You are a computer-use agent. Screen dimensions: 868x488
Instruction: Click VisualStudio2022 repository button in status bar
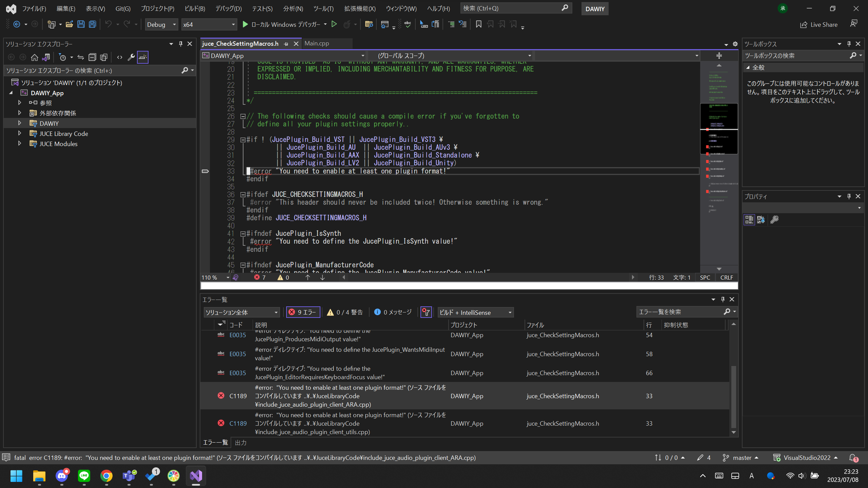(806, 458)
